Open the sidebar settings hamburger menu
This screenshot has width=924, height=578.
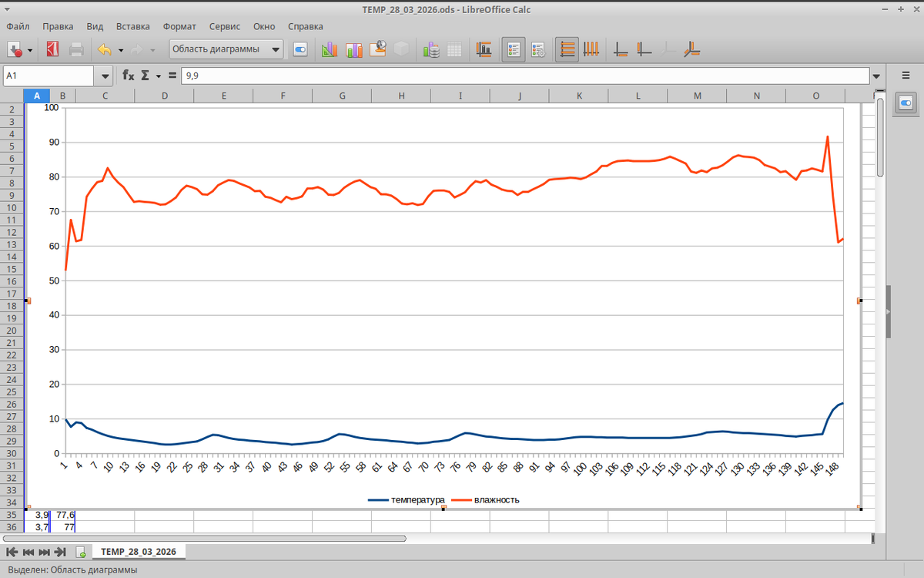coord(905,75)
